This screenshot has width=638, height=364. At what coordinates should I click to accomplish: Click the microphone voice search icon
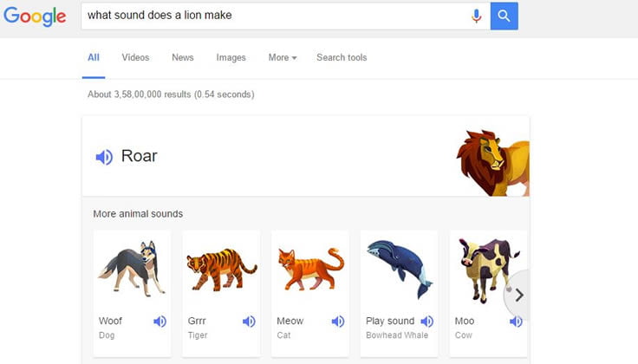pos(476,16)
